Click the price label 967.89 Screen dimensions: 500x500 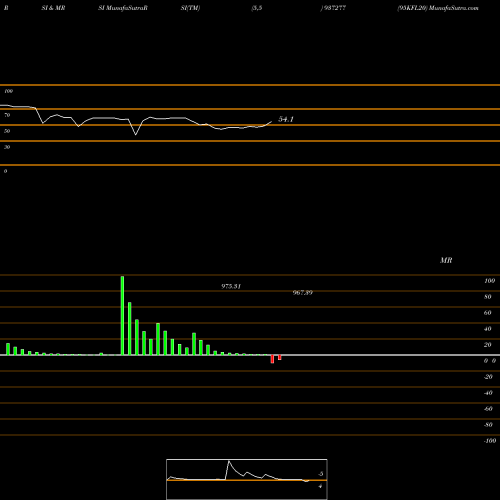[x=303, y=293]
